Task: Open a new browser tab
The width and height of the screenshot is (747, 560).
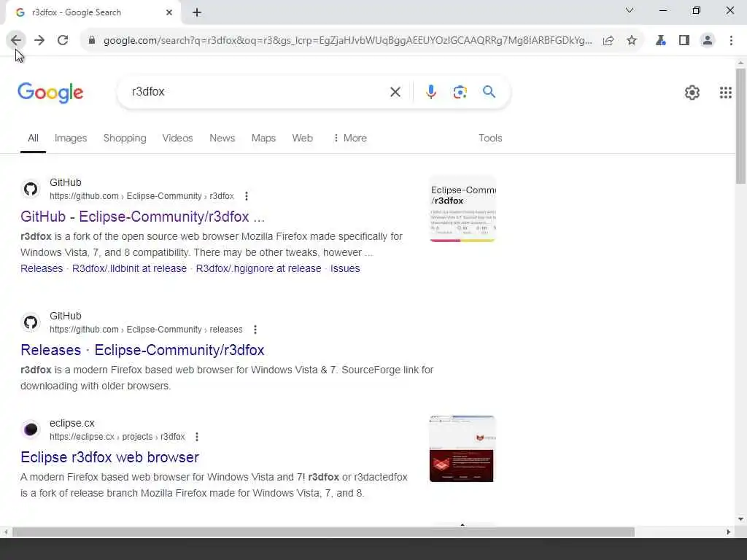Action: [197, 12]
